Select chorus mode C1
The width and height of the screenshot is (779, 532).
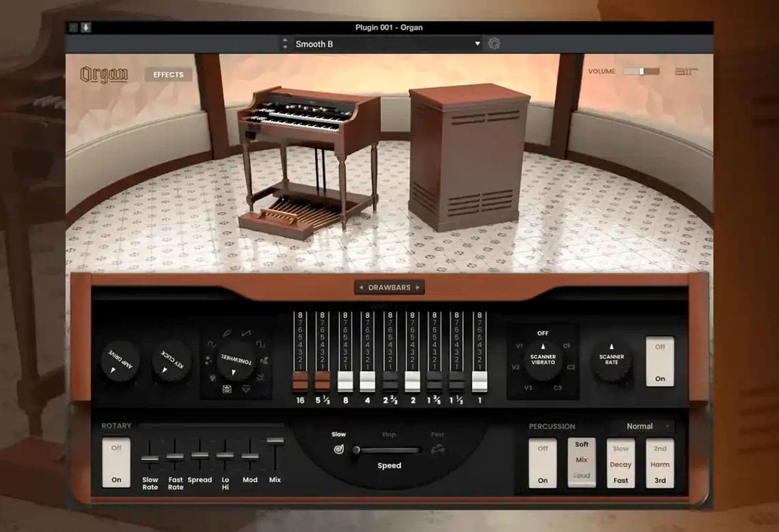(x=566, y=346)
